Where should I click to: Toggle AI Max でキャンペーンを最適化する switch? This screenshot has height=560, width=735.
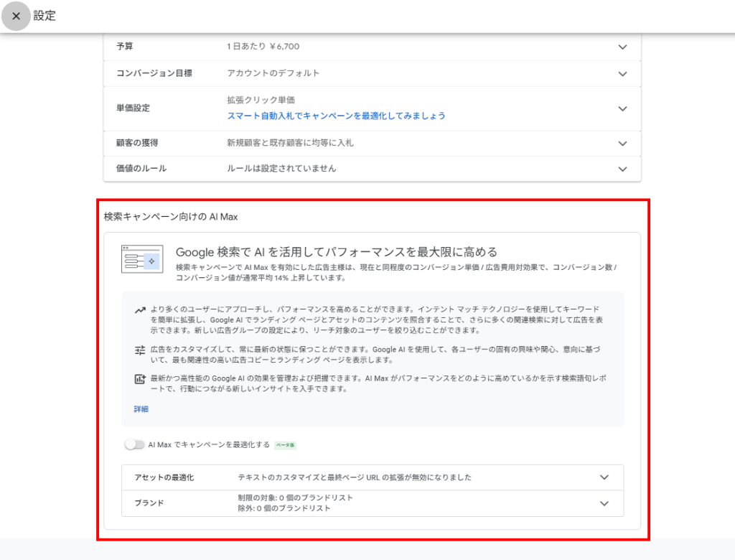(134, 444)
